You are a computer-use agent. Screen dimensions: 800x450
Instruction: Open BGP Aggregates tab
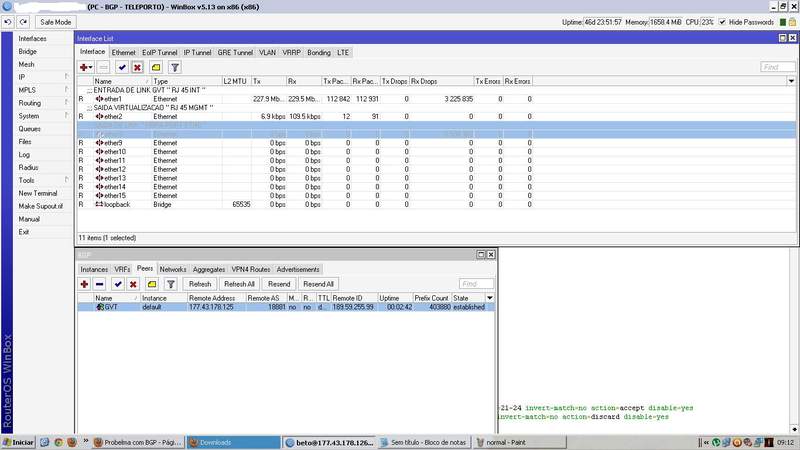tap(209, 269)
